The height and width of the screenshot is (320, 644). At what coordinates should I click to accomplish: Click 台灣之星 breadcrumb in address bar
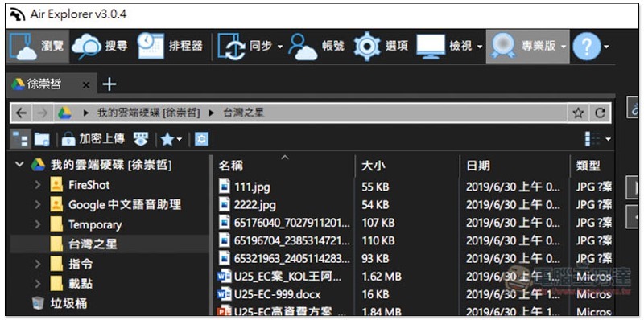pyautogui.click(x=244, y=113)
